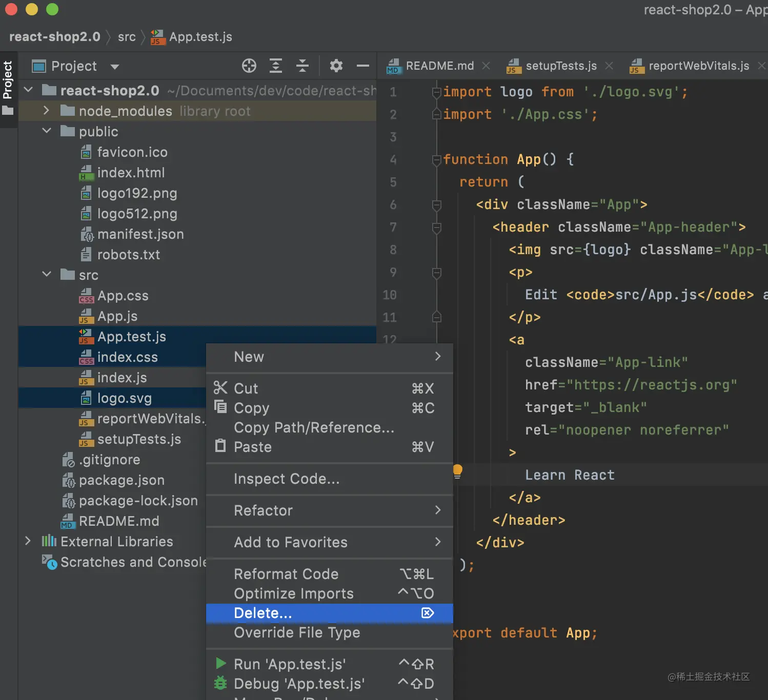The width and height of the screenshot is (768, 700).
Task: Click the Debug bug icon
Action: (220, 683)
